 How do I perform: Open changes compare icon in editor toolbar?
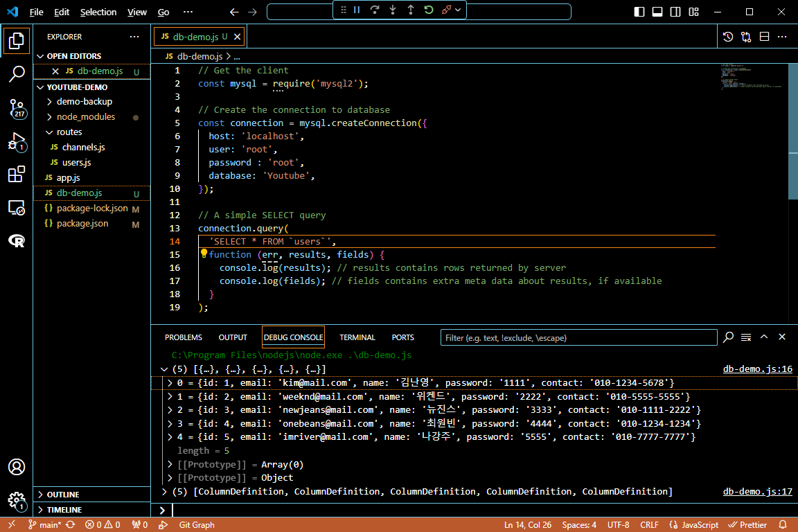tap(746, 37)
